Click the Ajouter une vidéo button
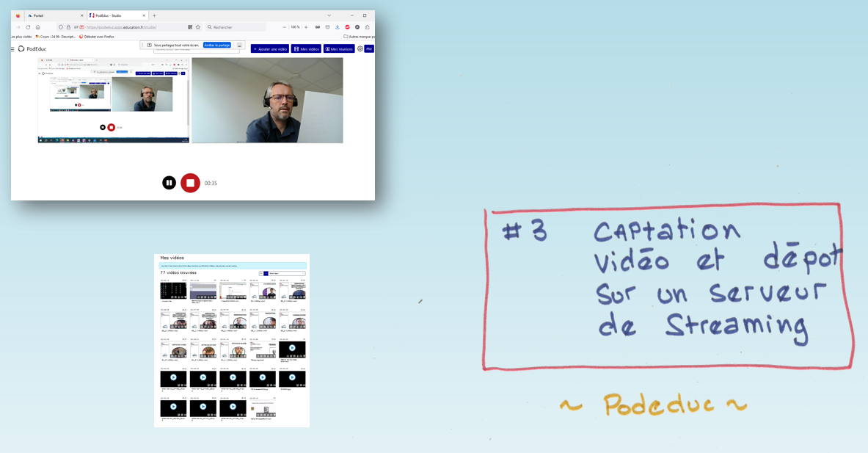Image resolution: width=868 pixels, height=453 pixels. 270,49
